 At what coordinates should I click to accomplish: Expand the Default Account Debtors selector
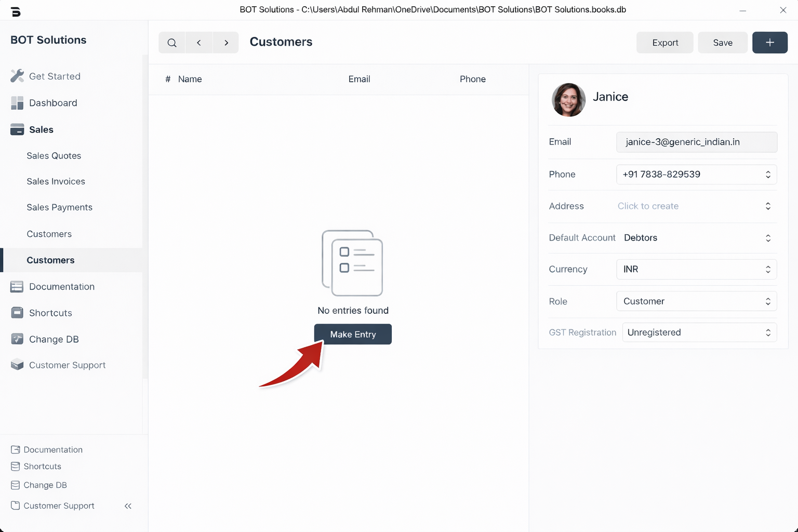click(x=696, y=238)
